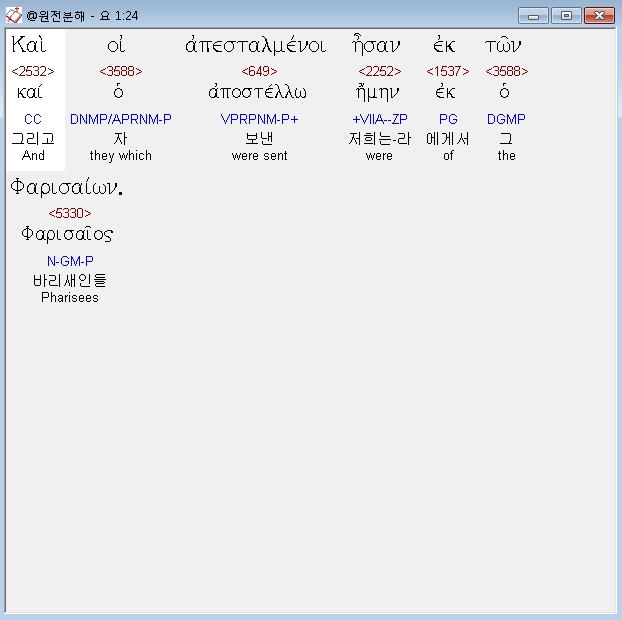Click the parsing code +VIIA--ZP
Image resolution: width=622 pixels, height=620 pixels.
380,119
